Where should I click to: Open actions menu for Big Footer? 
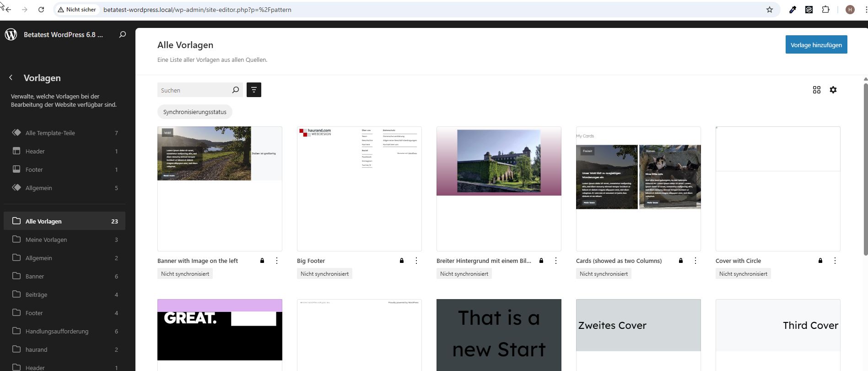point(416,261)
